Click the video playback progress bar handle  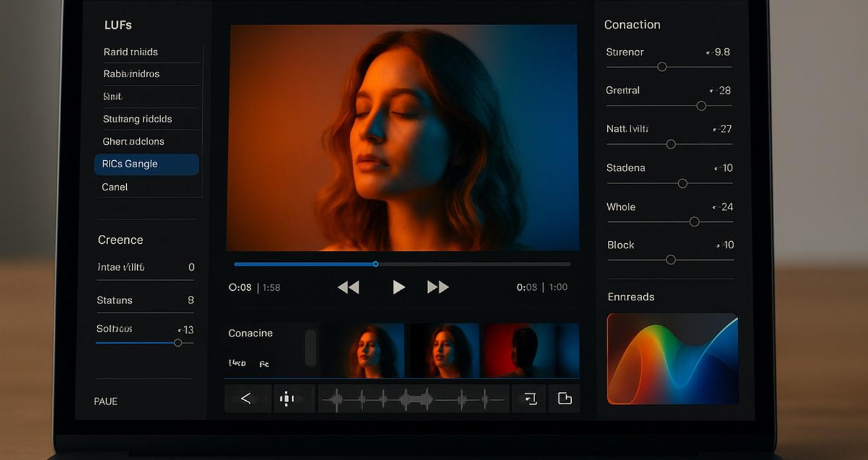tap(375, 264)
